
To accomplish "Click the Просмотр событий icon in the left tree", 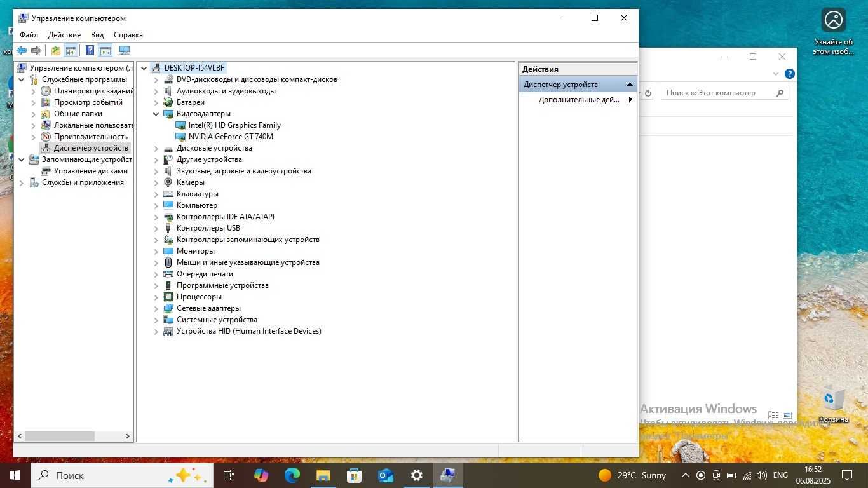I will pyautogui.click(x=46, y=102).
